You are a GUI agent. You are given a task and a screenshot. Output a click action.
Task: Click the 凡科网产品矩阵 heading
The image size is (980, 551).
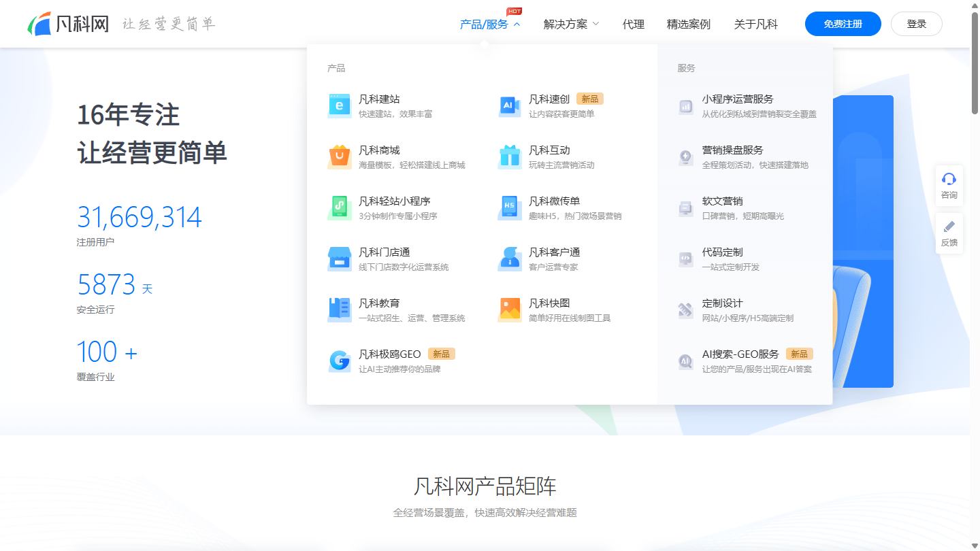[485, 486]
